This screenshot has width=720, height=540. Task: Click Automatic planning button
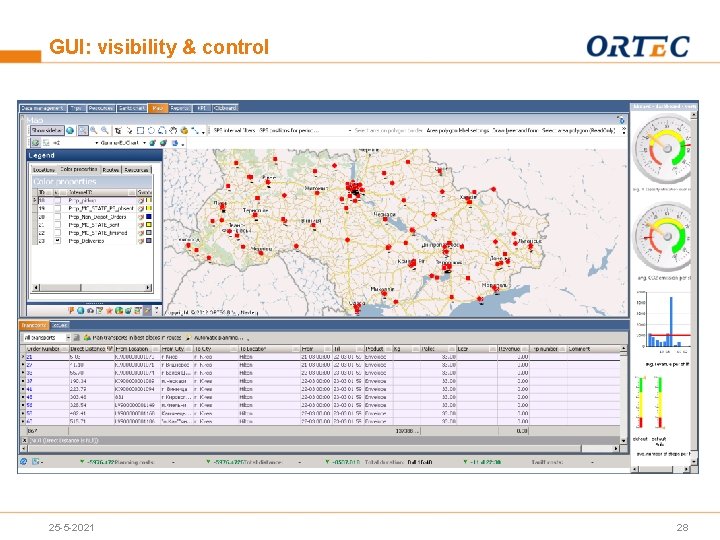click(x=214, y=338)
